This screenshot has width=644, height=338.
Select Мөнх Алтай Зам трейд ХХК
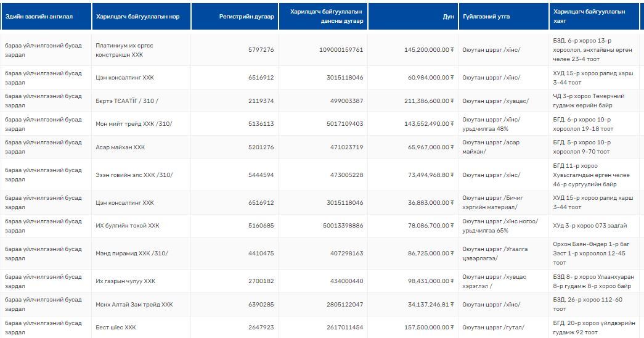(x=134, y=305)
